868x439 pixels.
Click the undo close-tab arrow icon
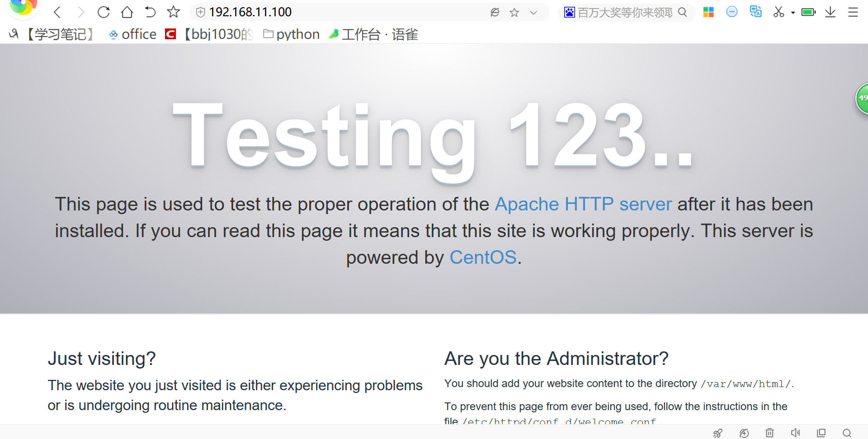point(150,12)
